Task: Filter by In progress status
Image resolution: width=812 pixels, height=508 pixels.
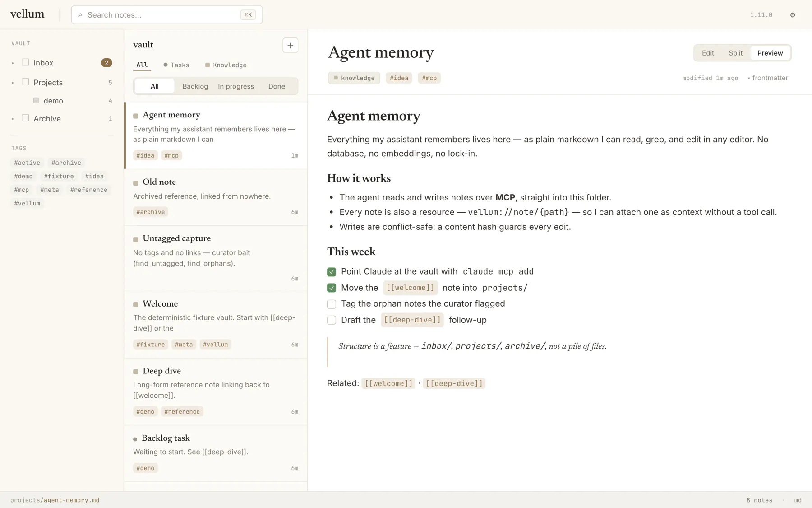Action: click(236, 86)
